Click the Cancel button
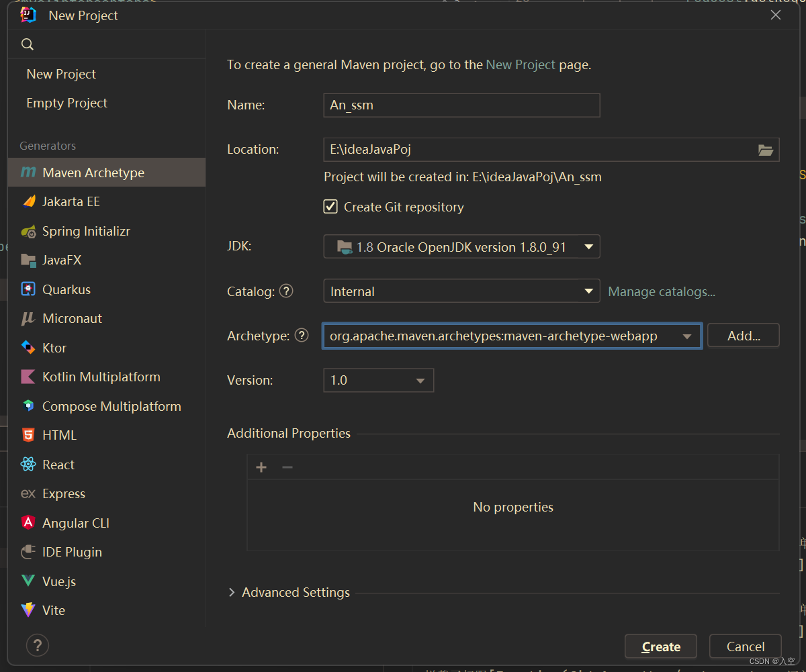The image size is (806, 672). tap(746, 646)
